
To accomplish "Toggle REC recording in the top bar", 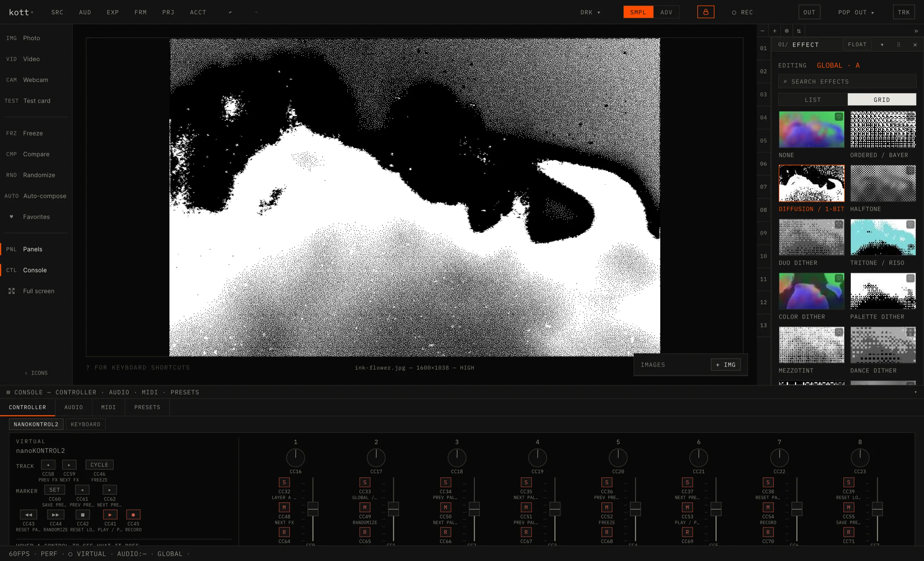I will 743,12.
